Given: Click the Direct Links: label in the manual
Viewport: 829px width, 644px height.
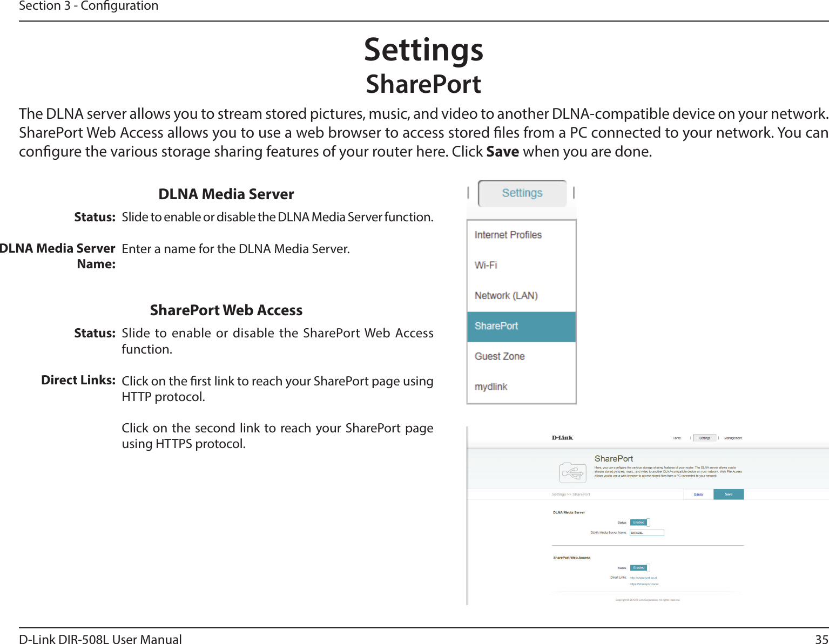Looking at the screenshot, I should (x=78, y=380).
